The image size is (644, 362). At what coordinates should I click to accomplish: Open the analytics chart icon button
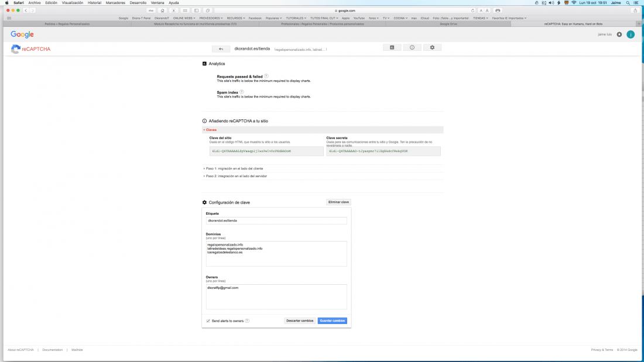point(392,47)
